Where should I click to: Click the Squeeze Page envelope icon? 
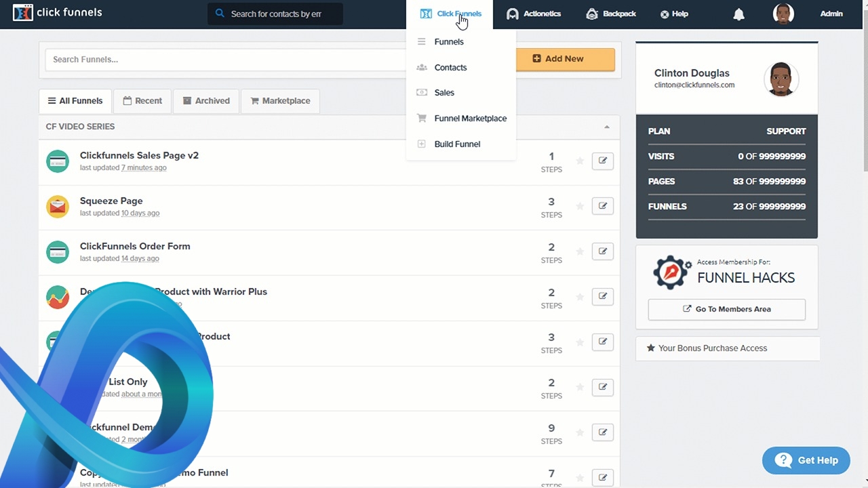tap(58, 206)
